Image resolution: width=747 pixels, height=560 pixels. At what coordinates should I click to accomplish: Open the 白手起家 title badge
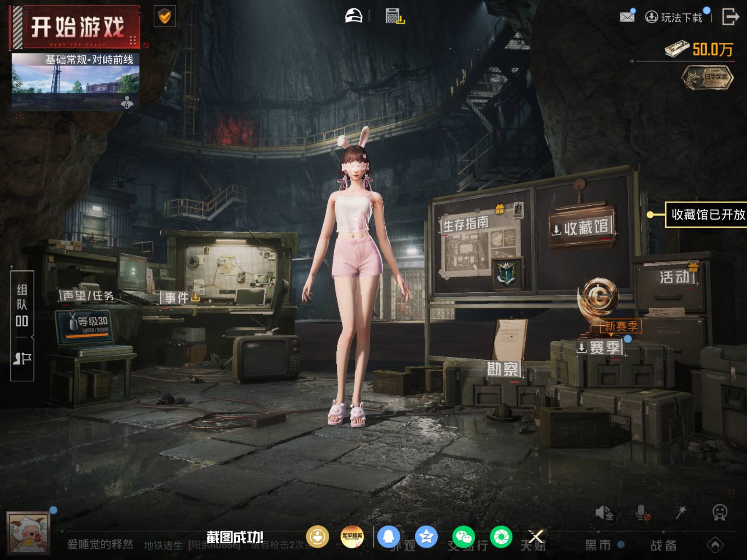(708, 77)
